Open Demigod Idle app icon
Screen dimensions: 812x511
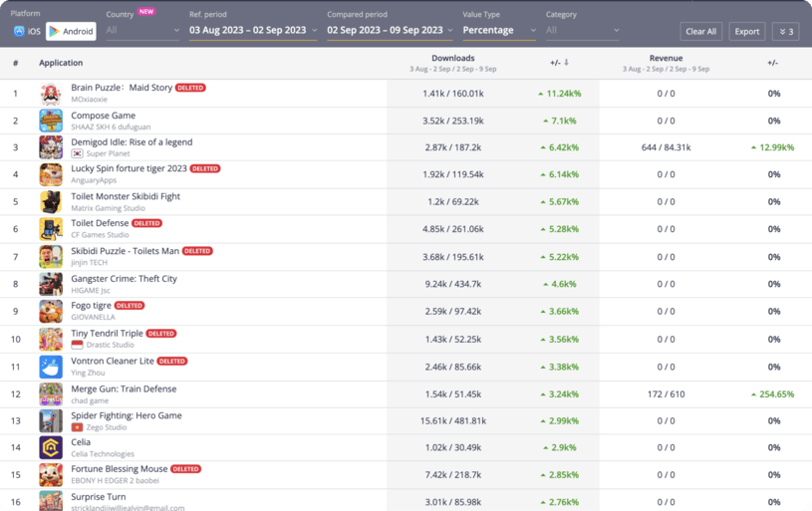coord(51,147)
